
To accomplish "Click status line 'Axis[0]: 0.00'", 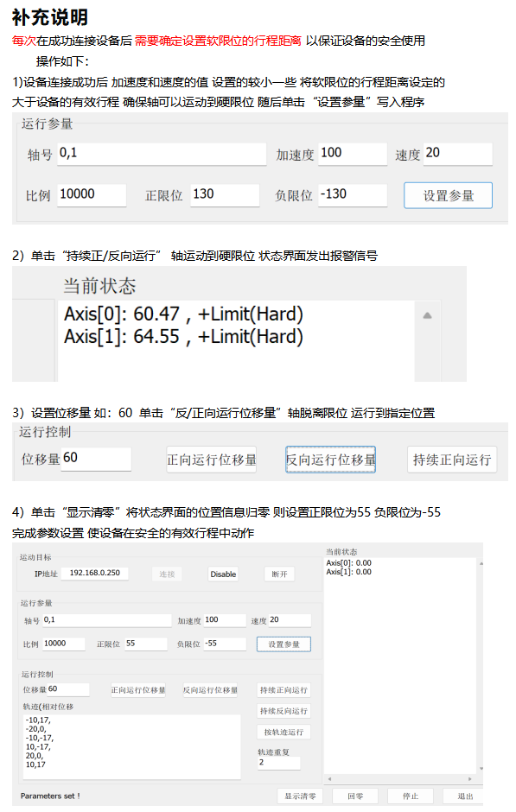I will click(x=348, y=563).
